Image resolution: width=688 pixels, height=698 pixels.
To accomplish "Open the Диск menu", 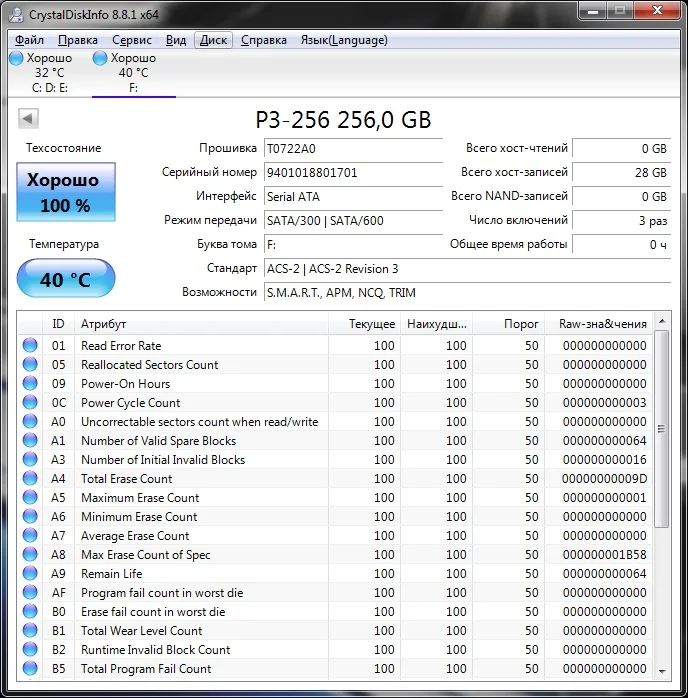I will click(213, 40).
